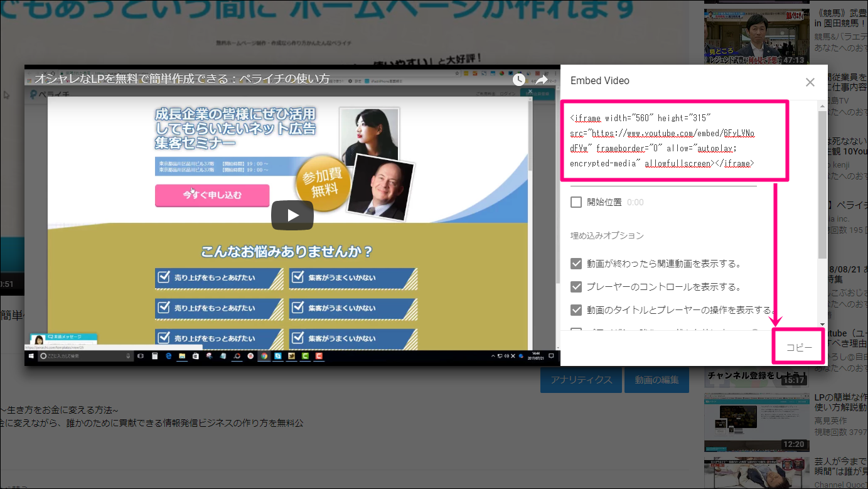The height and width of the screenshot is (489, 868).
Task: Click the コピー button to copy code
Action: tap(799, 347)
